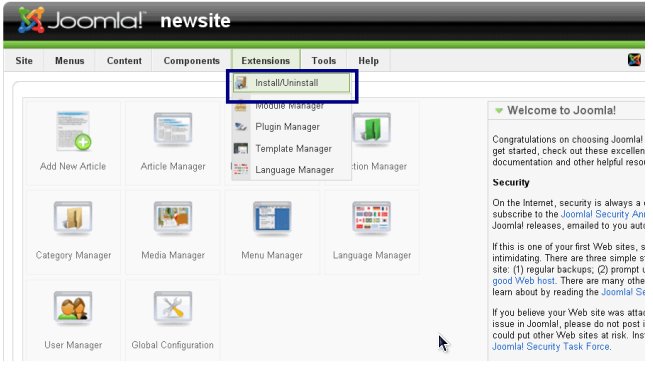Image resolution: width=653 pixels, height=373 pixels.
Task: Click the 'Category Manager' label
Action: pos(73,255)
